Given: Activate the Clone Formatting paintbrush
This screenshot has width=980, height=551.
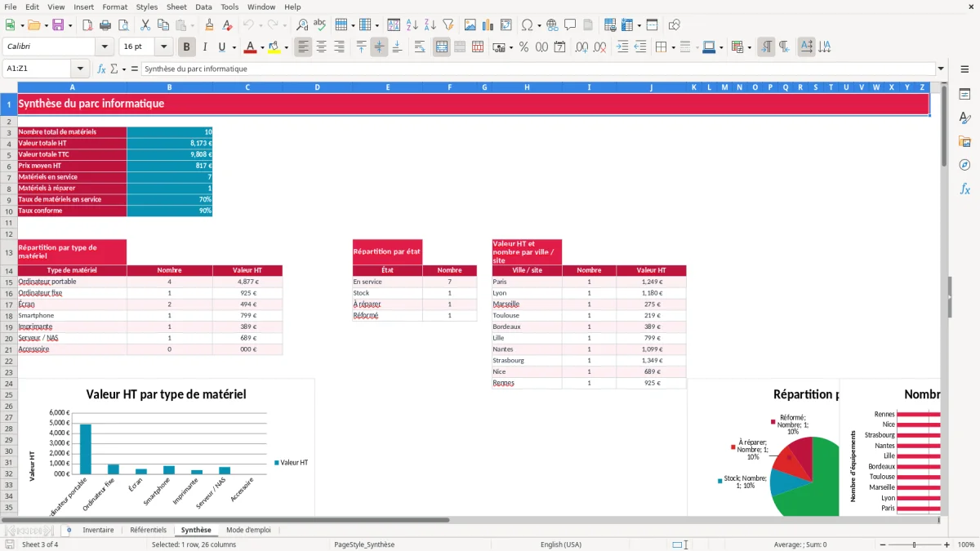Looking at the screenshot, I should pos(209,25).
